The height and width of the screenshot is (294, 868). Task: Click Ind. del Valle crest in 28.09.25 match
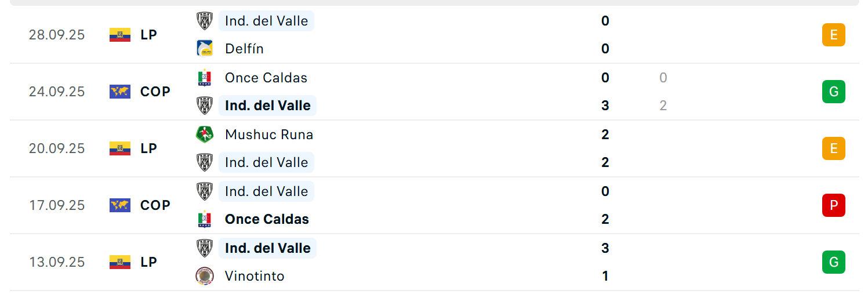tap(205, 21)
